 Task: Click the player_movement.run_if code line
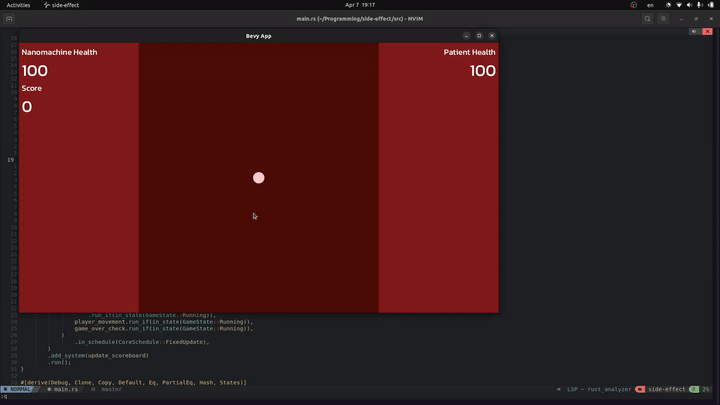pos(163,322)
